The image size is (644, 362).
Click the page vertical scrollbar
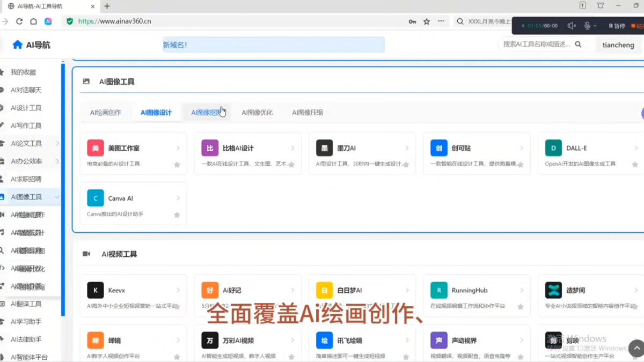(x=63, y=190)
